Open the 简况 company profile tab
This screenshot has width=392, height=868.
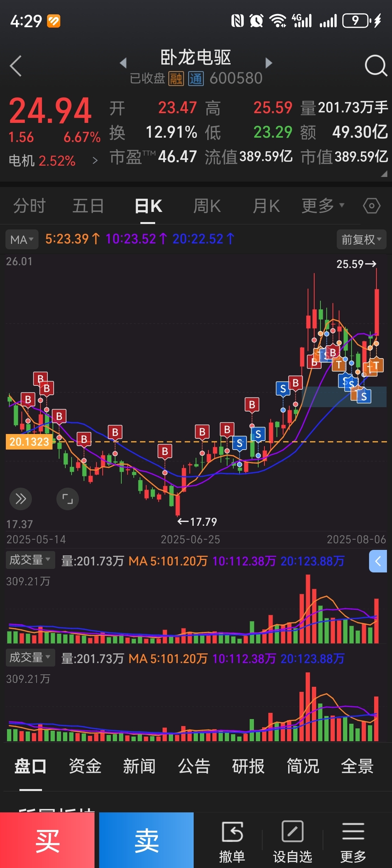303,766
